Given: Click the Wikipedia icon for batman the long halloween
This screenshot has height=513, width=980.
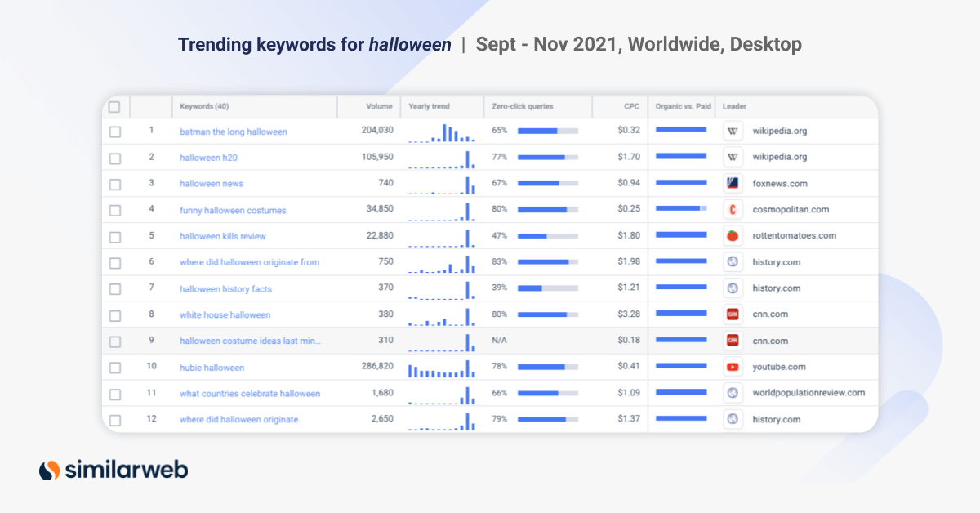Looking at the screenshot, I should pyautogui.click(x=733, y=131).
